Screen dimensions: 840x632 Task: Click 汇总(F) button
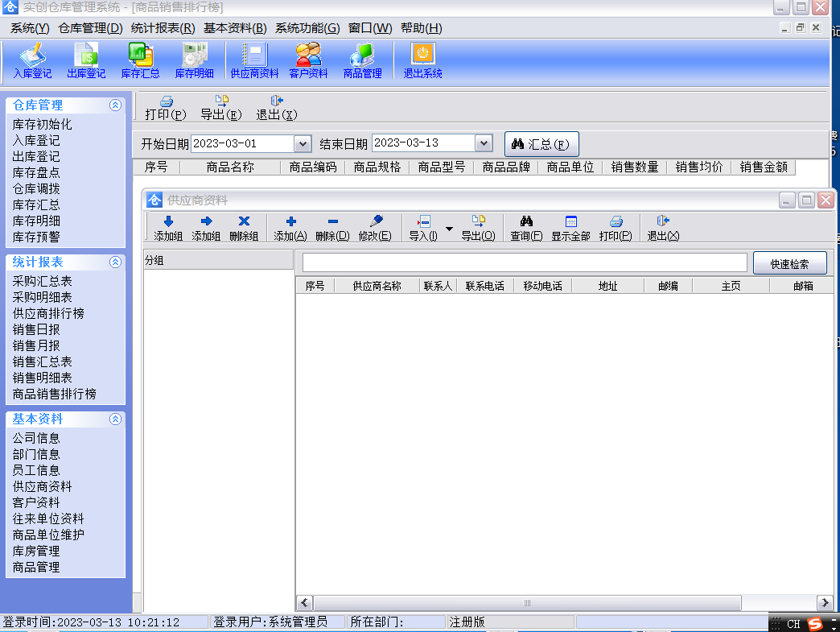(x=541, y=144)
